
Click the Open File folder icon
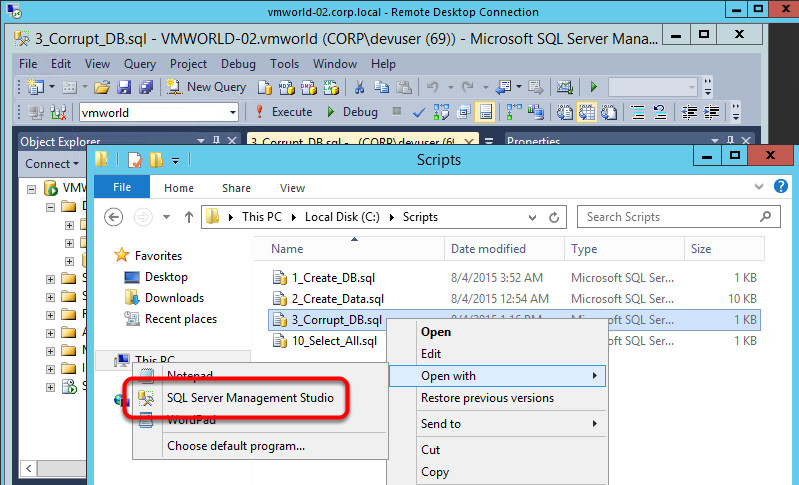pos(102,87)
